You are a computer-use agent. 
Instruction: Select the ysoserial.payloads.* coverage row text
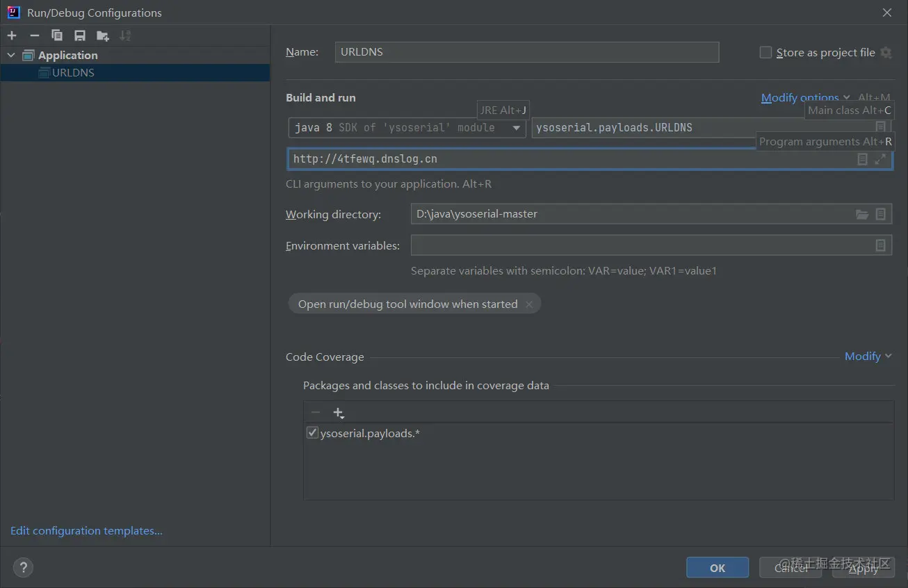370,433
